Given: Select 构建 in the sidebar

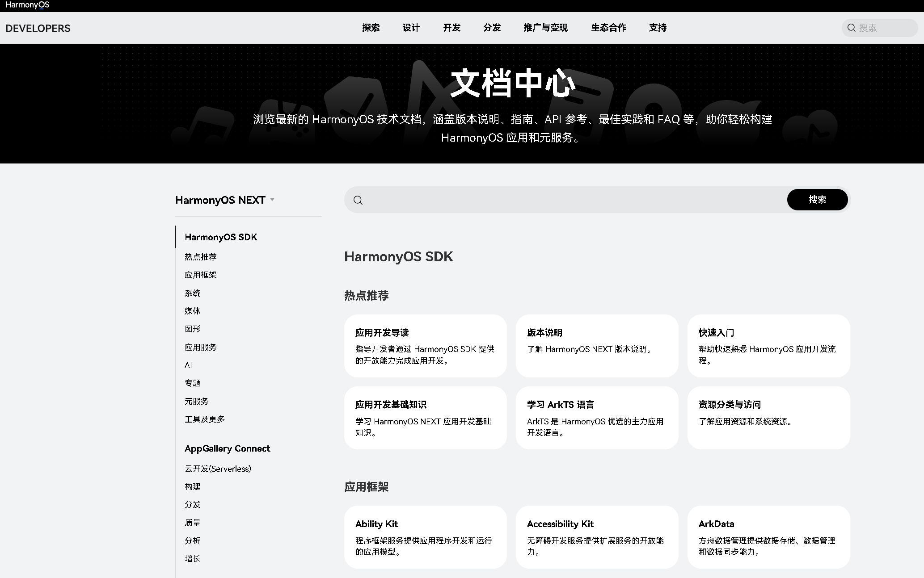Looking at the screenshot, I should pos(193,486).
